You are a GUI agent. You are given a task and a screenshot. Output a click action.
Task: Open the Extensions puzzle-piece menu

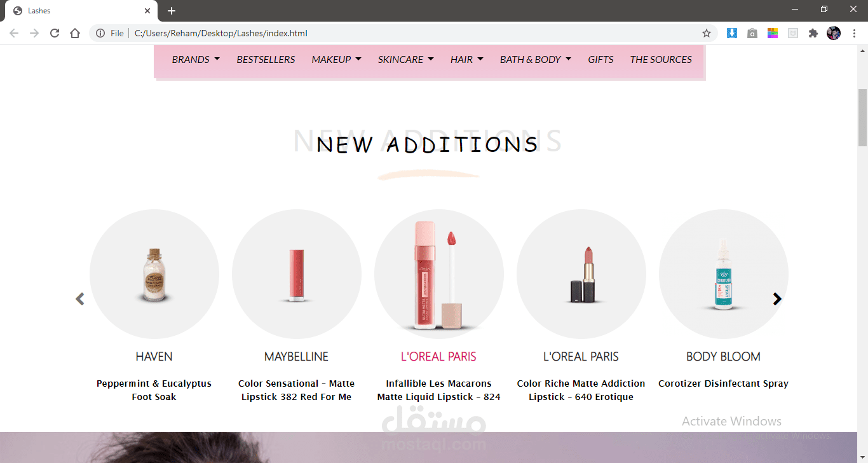pos(813,33)
